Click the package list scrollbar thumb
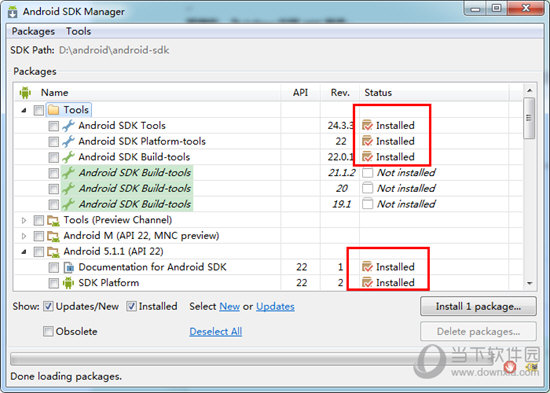This screenshot has height=393, width=550. pos(529,118)
